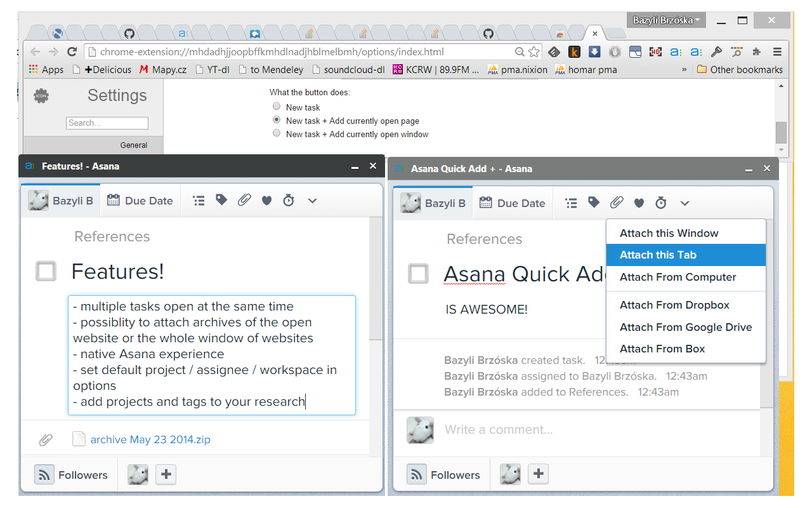Open Due Date picker in Asana Quick Add window
The height and width of the screenshot is (508, 812).
[x=513, y=203]
